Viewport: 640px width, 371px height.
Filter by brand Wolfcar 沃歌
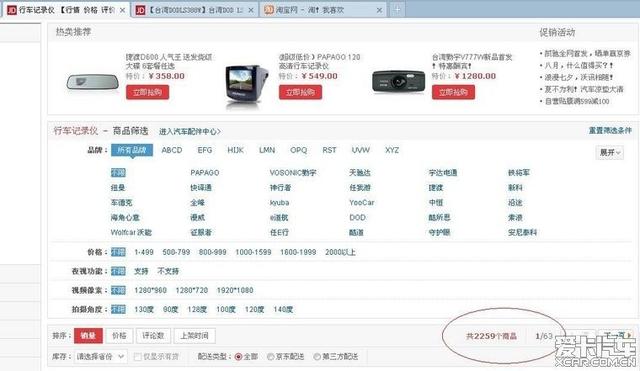[131, 232]
